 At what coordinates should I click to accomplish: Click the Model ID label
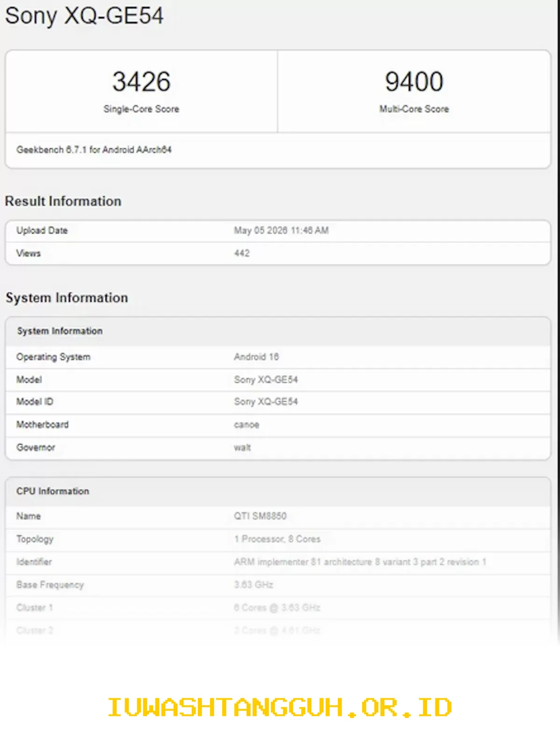click(35, 402)
